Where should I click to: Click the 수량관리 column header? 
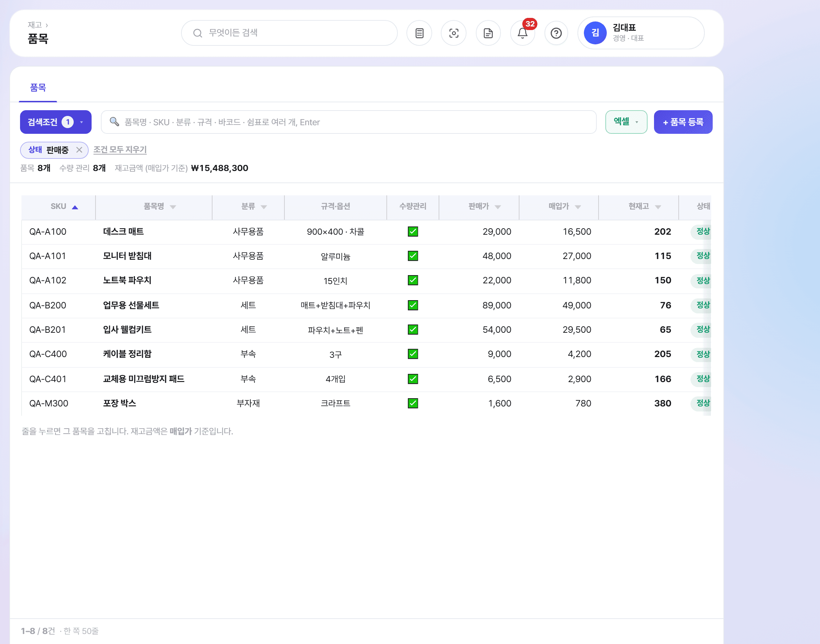click(x=413, y=207)
